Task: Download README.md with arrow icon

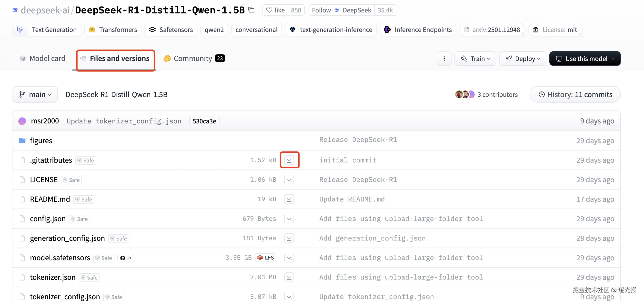Action: point(289,199)
